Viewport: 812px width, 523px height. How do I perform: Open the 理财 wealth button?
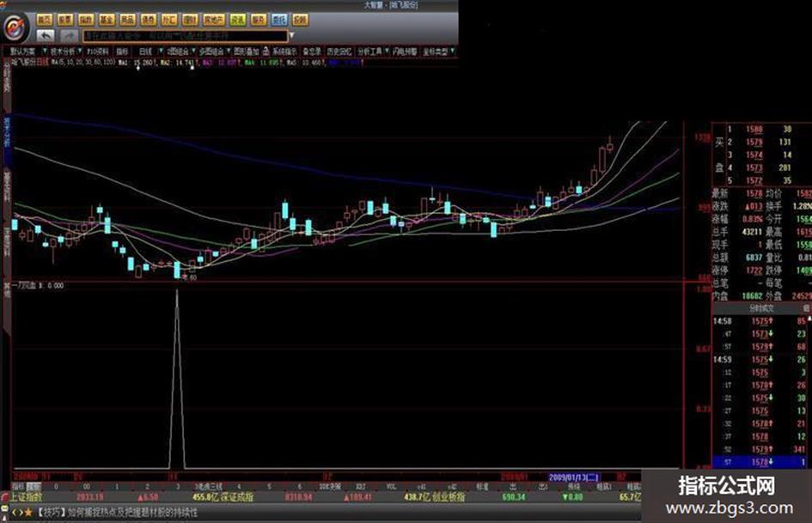(x=190, y=20)
